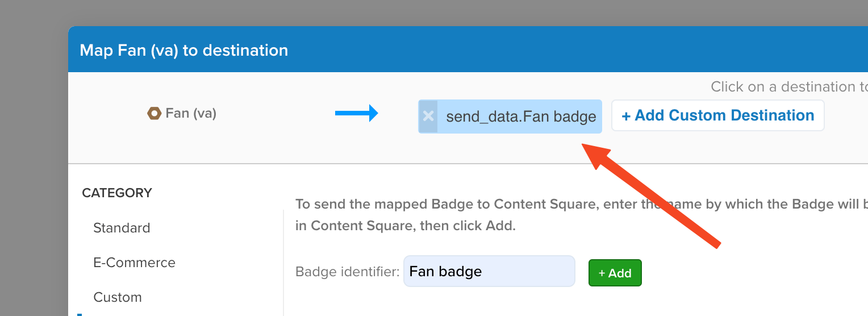
Task: Click the blue mapping arrow icon
Action: [357, 113]
